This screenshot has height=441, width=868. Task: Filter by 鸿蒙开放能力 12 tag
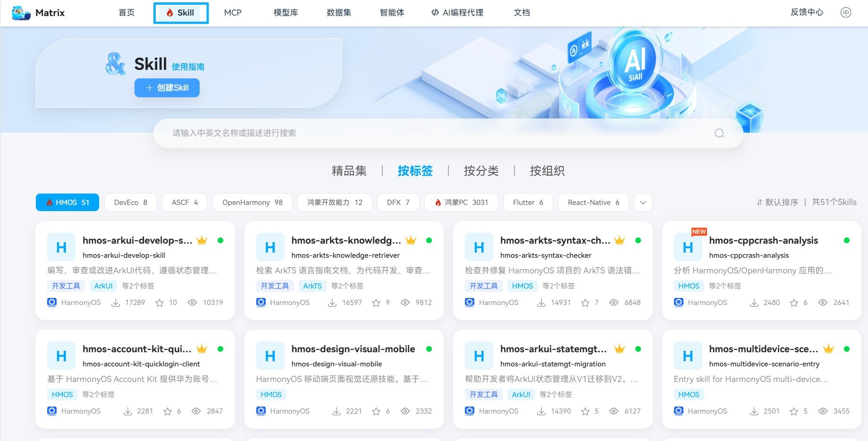pyautogui.click(x=335, y=202)
